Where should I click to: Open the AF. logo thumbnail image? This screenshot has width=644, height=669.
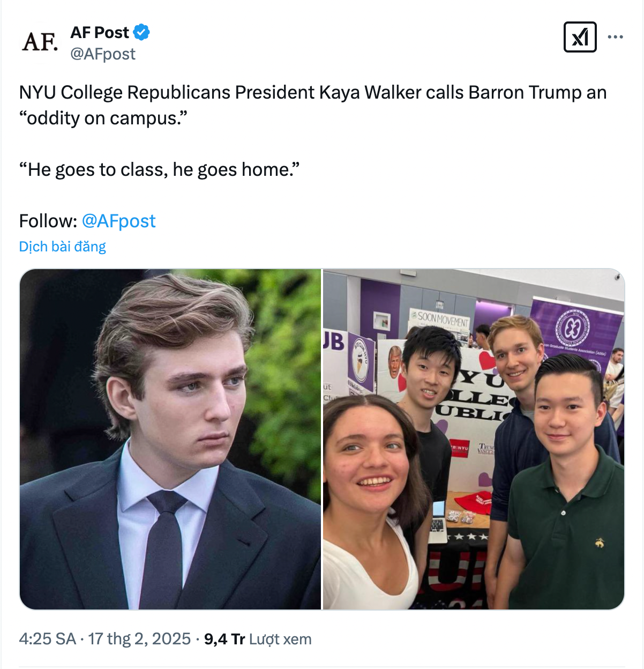(x=41, y=42)
